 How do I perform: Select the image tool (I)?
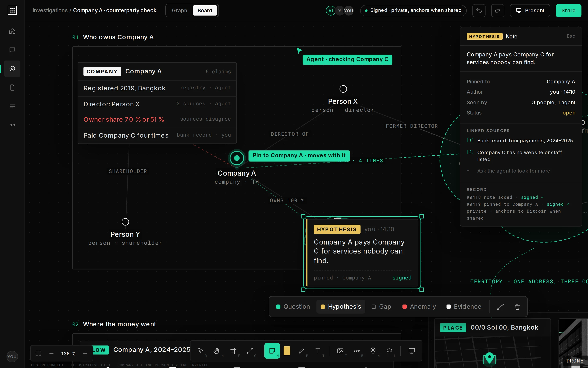340,351
